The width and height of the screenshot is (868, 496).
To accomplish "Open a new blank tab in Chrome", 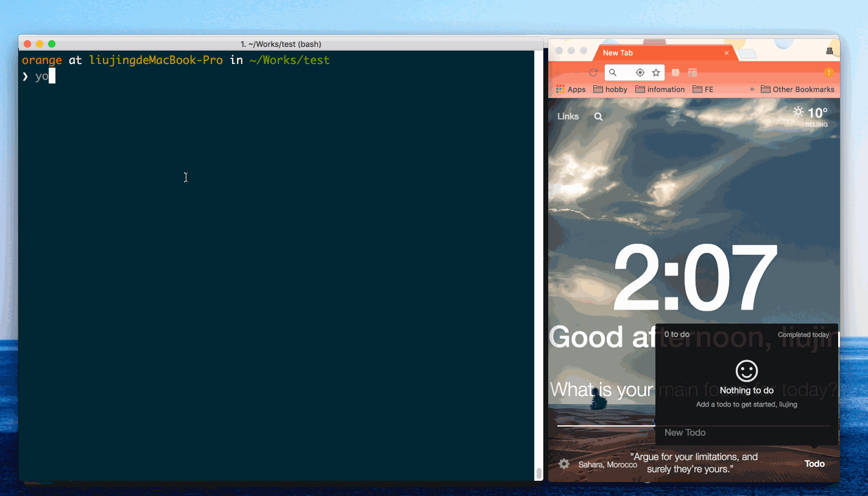I will (748, 54).
